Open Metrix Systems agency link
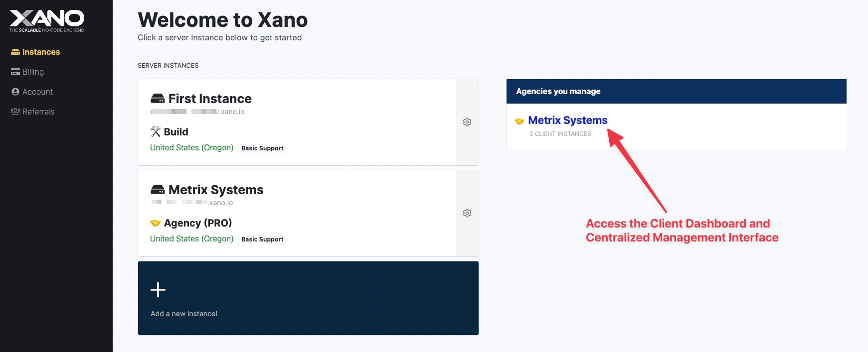 (568, 120)
